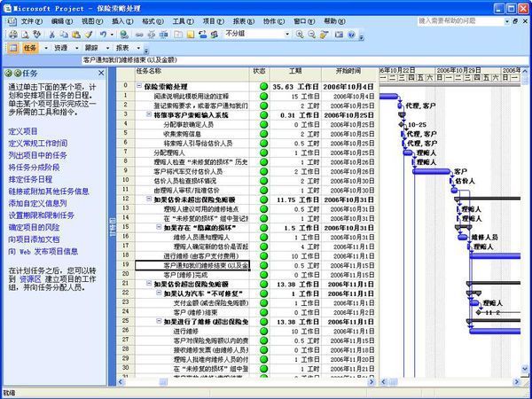Click the Unlink Tasks broken chain icon
Viewport: 532px width, 399px height.
pyautogui.click(x=152, y=35)
